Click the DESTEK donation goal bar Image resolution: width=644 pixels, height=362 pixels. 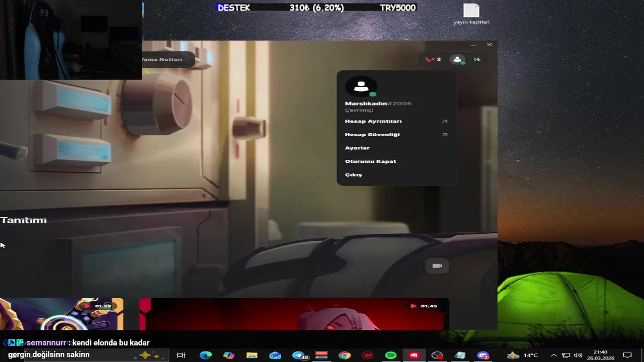coord(316,8)
